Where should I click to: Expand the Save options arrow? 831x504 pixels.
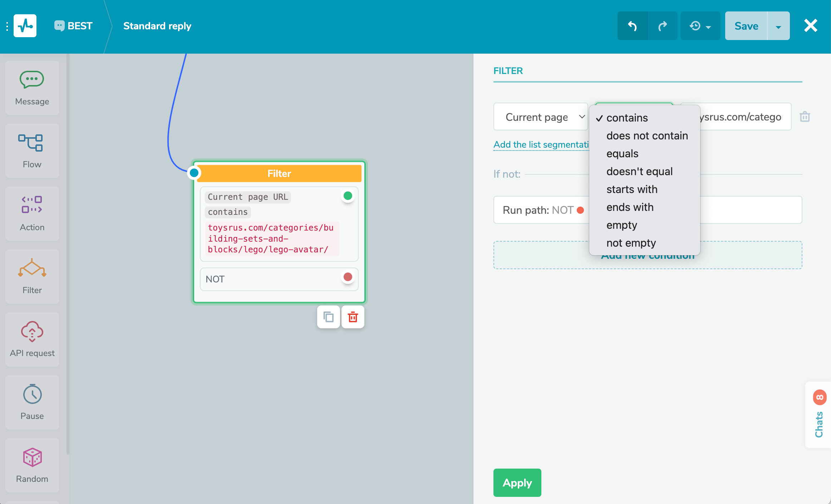[x=778, y=26]
